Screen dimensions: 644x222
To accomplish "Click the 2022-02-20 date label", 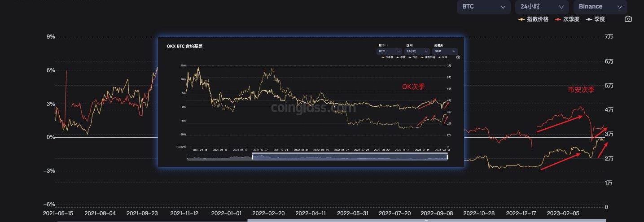I will [268, 214].
